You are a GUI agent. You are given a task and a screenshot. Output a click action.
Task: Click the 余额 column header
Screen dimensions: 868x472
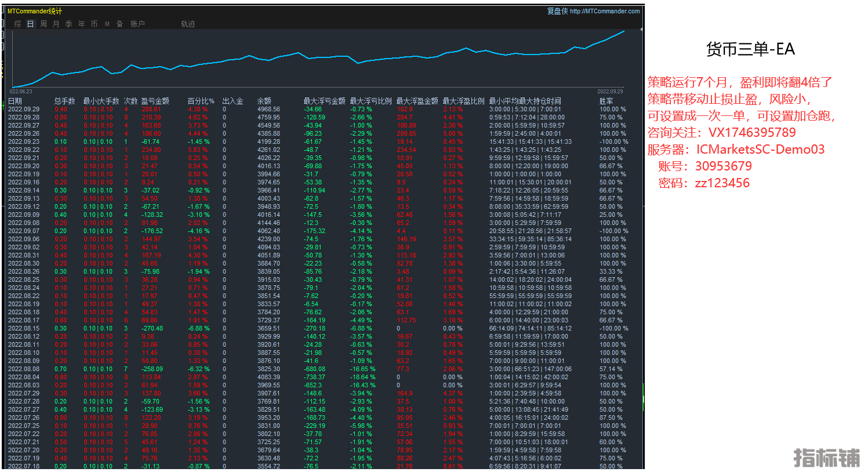(x=264, y=101)
